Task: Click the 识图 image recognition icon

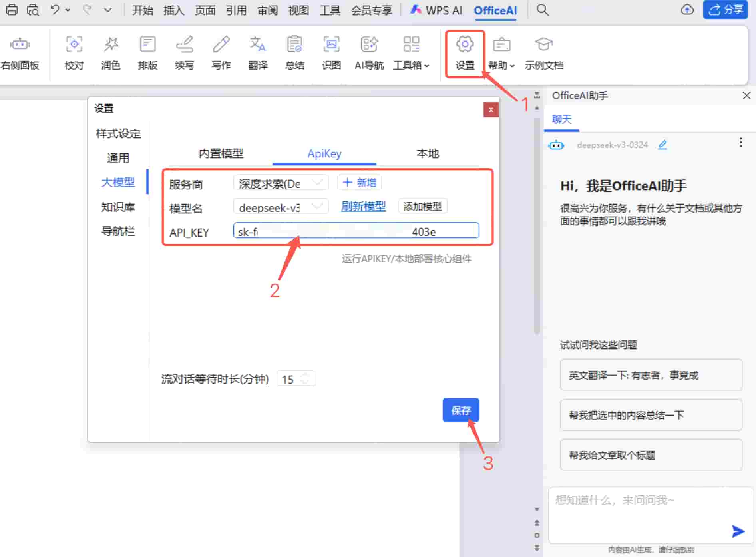Action: point(331,52)
